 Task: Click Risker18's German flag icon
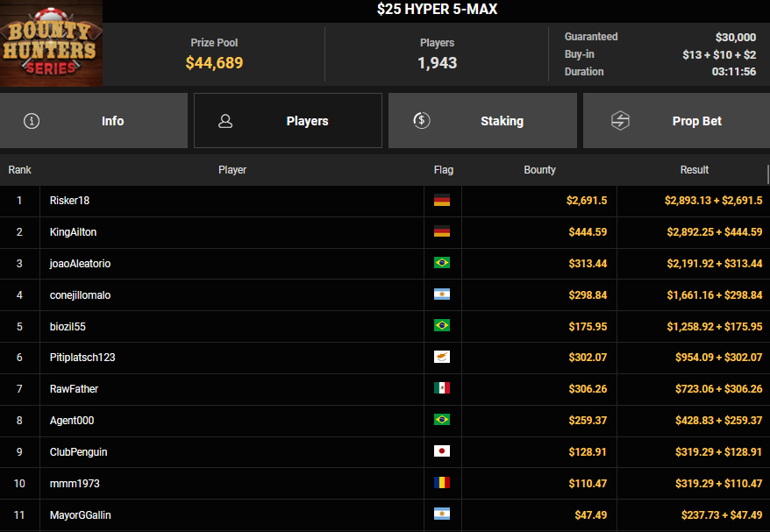pos(442,201)
